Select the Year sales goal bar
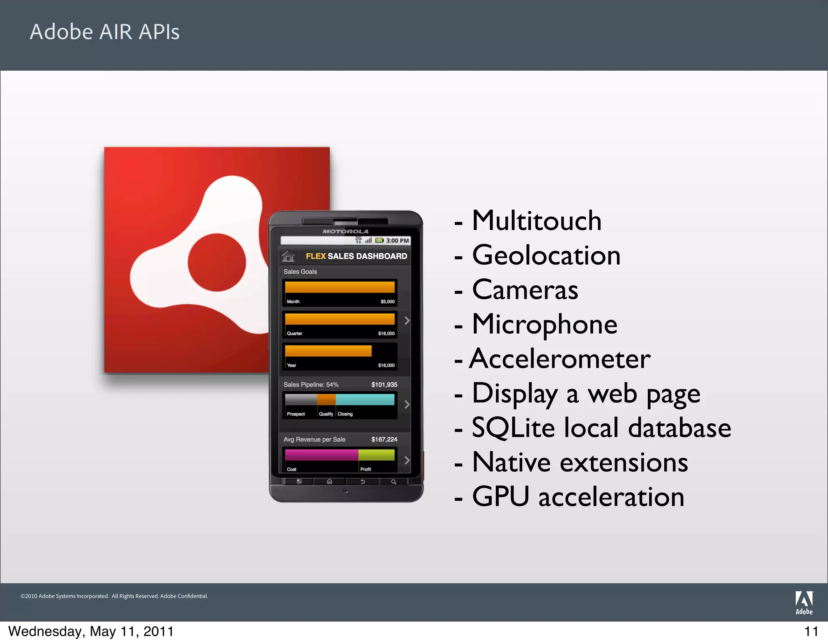 pyautogui.click(x=328, y=351)
